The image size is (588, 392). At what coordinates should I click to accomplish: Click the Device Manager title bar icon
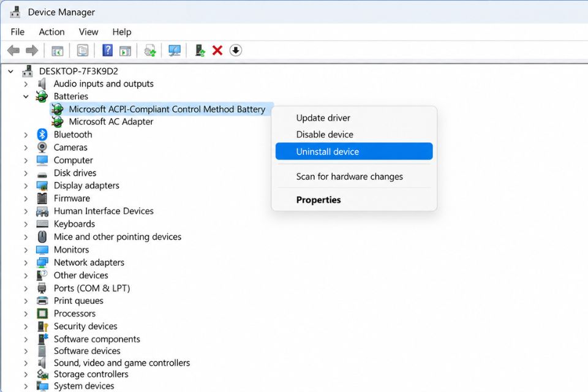click(x=15, y=12)
